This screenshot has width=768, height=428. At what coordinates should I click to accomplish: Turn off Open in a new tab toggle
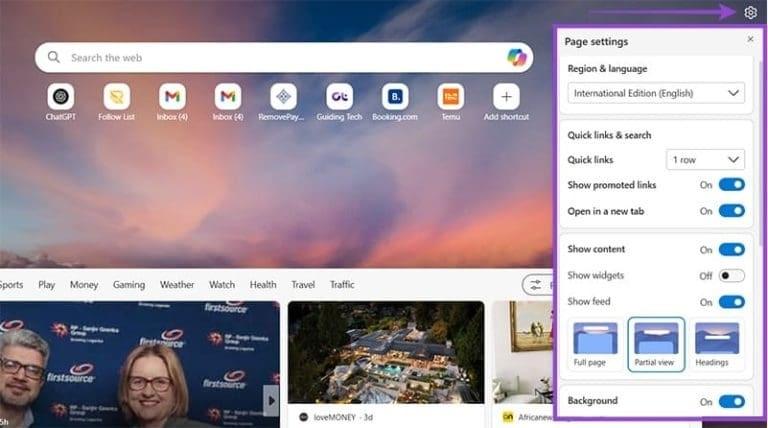(732, 211)
